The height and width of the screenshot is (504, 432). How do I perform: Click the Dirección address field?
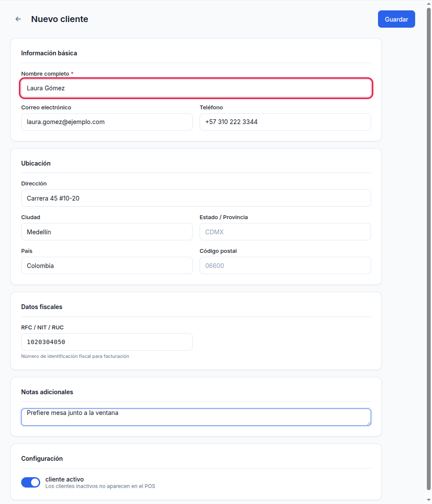pos(196,198)
